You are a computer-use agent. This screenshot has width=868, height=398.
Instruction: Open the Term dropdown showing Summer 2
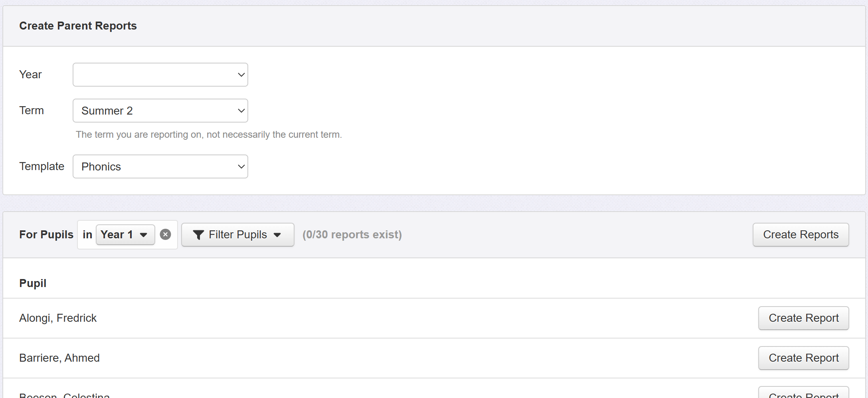[x=160, y=111]
